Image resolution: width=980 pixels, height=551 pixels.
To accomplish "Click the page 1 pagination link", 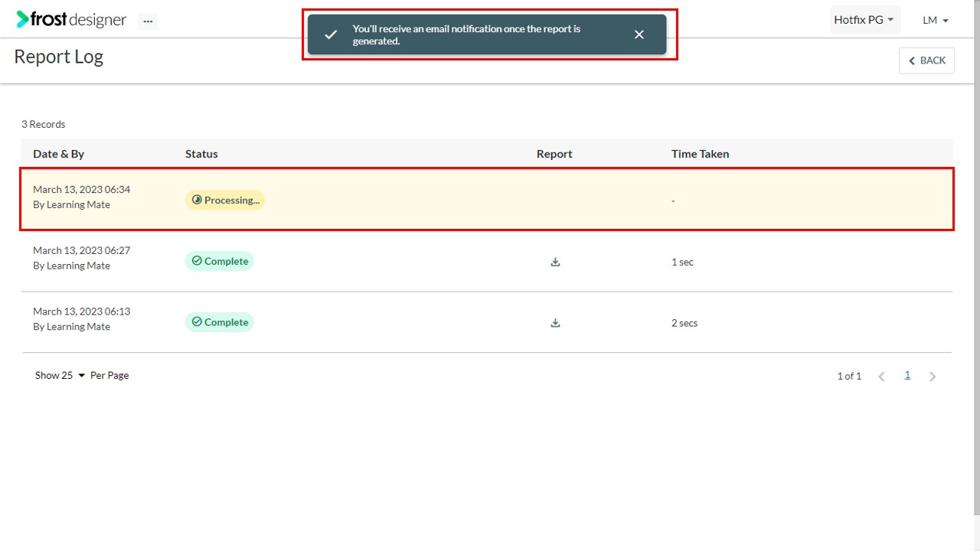I will coord(907,374).
